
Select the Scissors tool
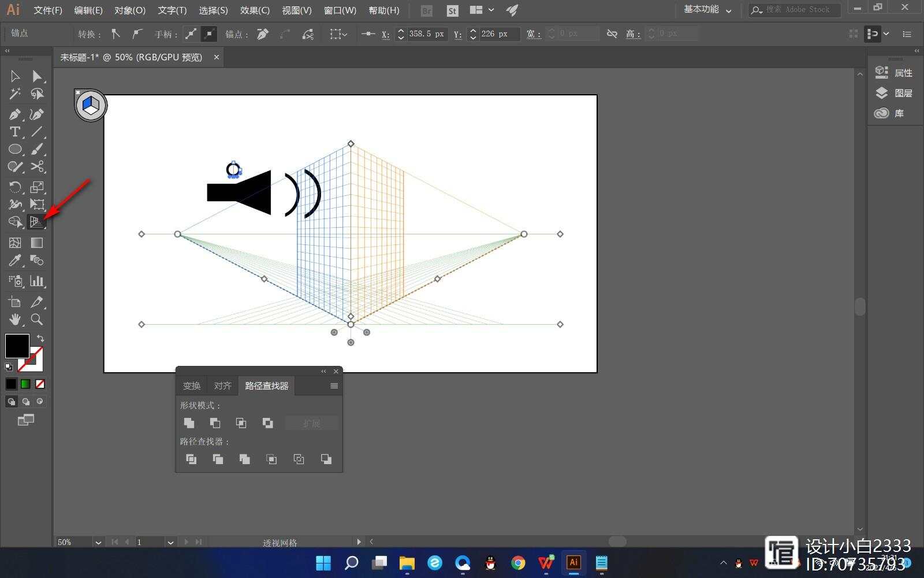coord(37,167)
